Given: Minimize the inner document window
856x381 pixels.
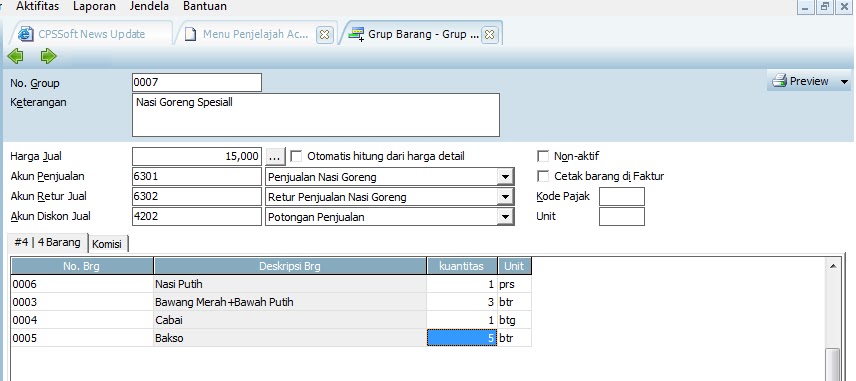Looking at the screenshot, I should (805, 7).
